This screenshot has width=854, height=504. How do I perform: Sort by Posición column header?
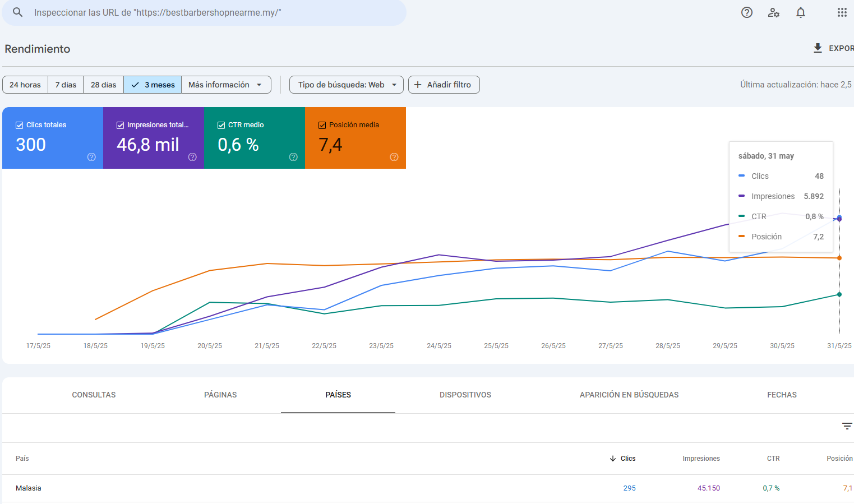click(839, 459)
